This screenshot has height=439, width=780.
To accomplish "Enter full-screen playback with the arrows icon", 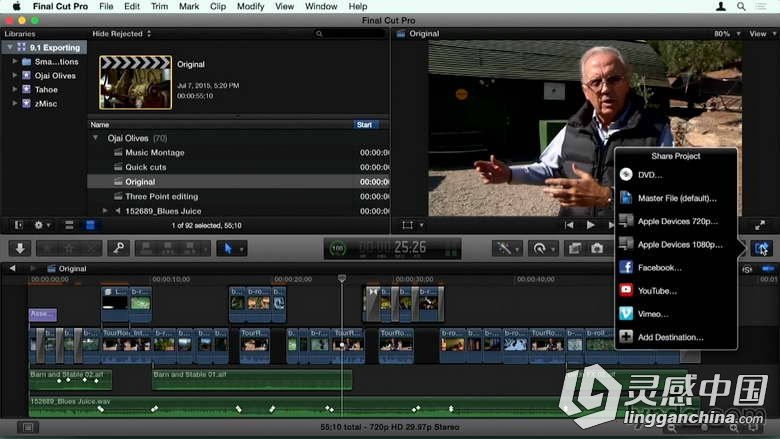I will (x=760, y=225).
